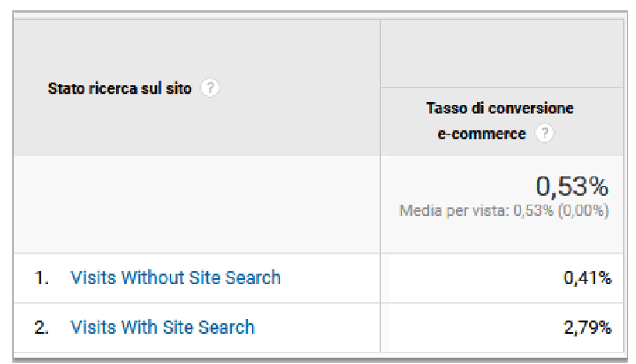Viewport: 636px width, 364px height.
Task: Click help icon beside Stato ricerca sul sito
Action: (210, 87)
